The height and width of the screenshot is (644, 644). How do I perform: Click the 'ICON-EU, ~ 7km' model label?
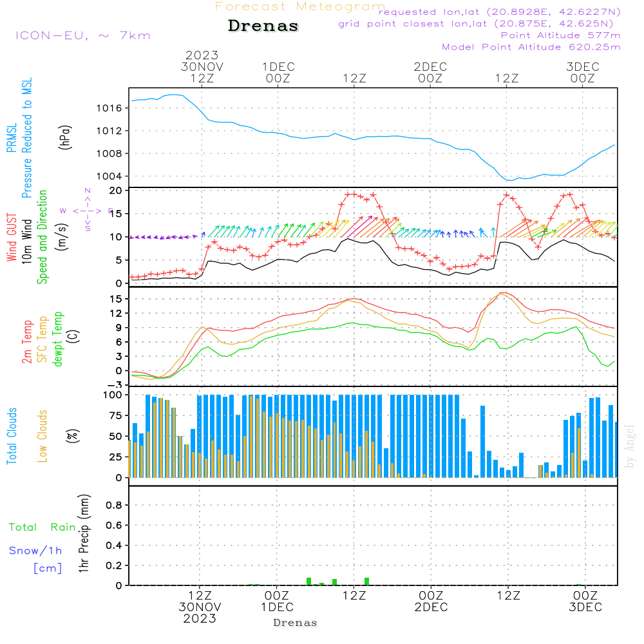pos(83,35)
